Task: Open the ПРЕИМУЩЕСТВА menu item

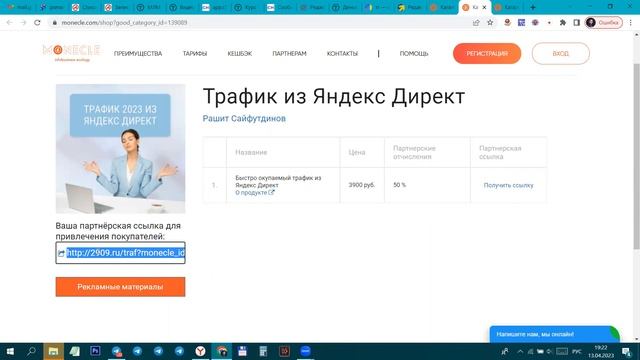Action: (x=138, y=53)
